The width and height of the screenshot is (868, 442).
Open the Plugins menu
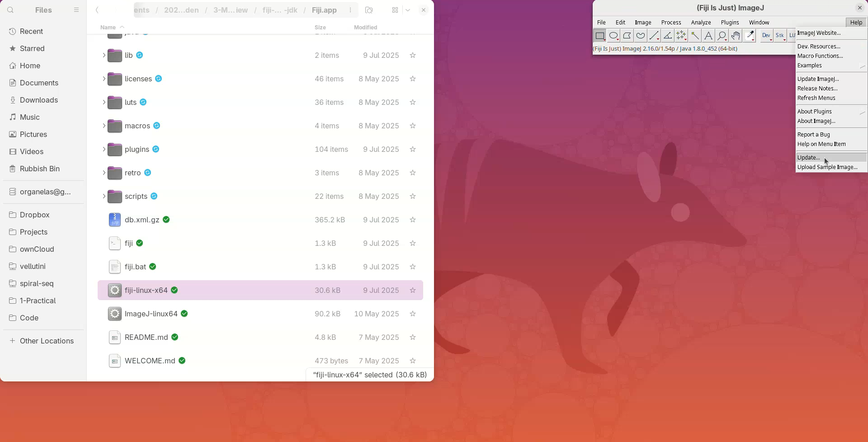[730, 22]
